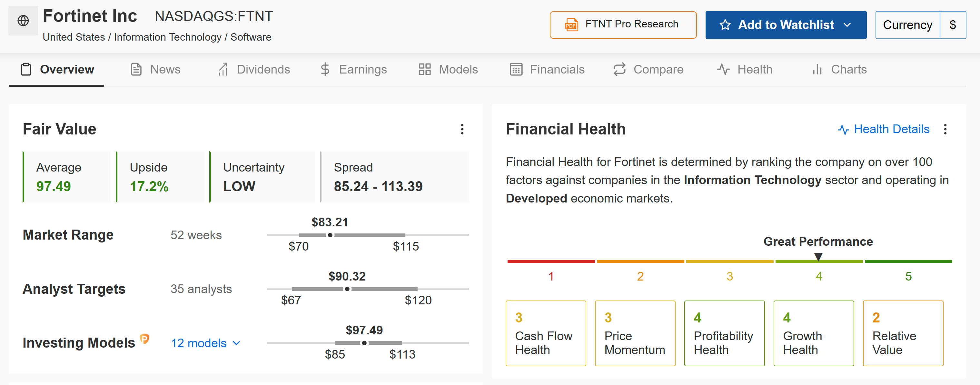Click the Profitability Health card
This screenshot has height=385, width=980.
pos(724,333)
